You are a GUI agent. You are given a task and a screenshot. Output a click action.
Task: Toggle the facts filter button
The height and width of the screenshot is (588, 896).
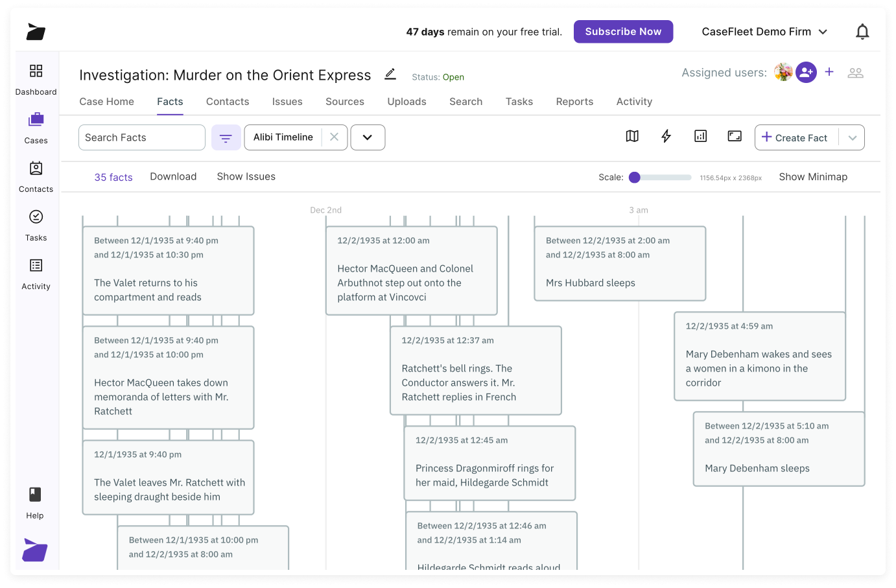(226, 137)
